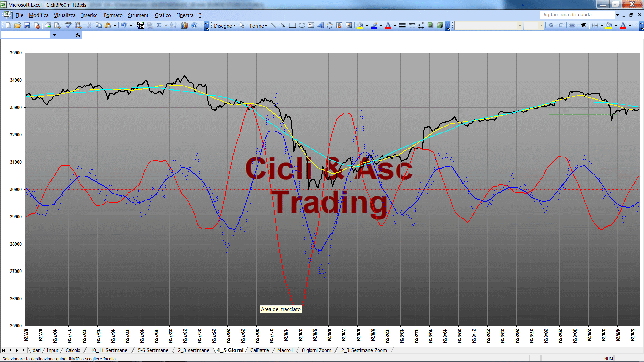Open Excel Help with the question mark icon
The height and width of the screenshot is (362, 644).
point(194,25)
